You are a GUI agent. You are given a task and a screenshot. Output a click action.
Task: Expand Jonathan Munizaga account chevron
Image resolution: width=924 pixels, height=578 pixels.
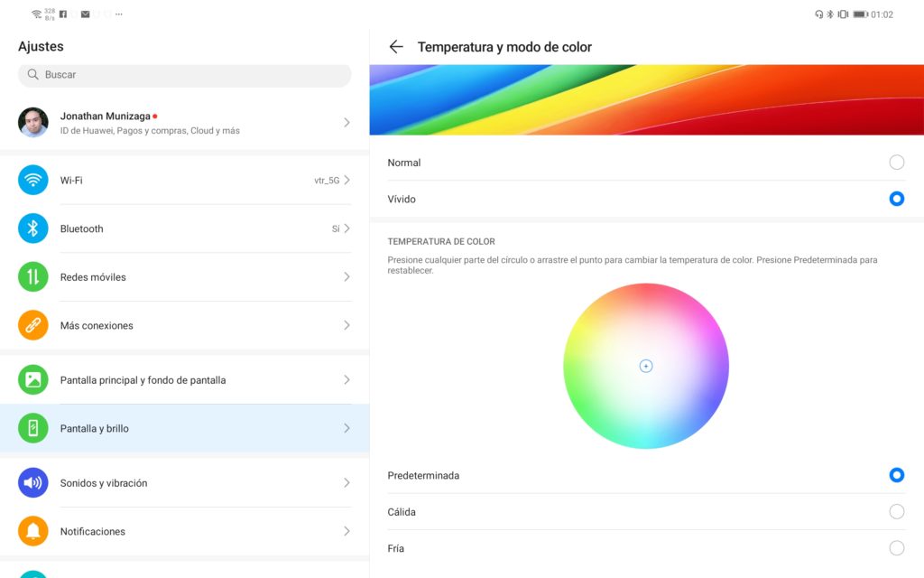pyautogui.click(x=346, y=122)
